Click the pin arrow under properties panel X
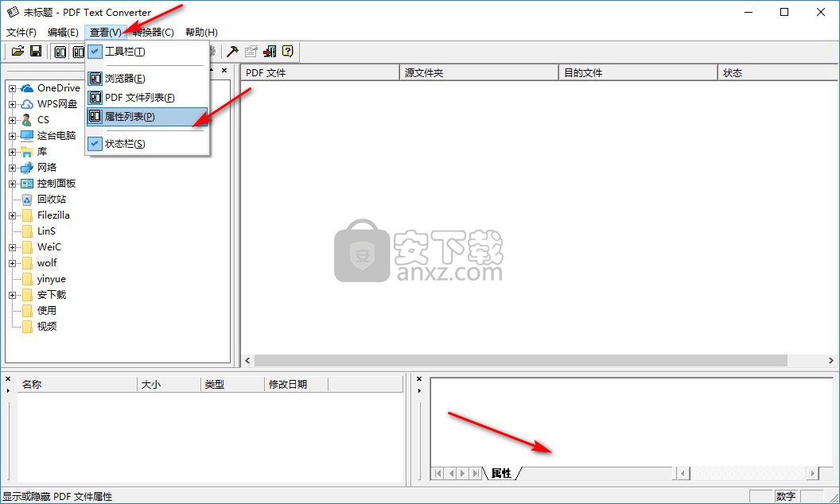 click(x=419, y=390)
